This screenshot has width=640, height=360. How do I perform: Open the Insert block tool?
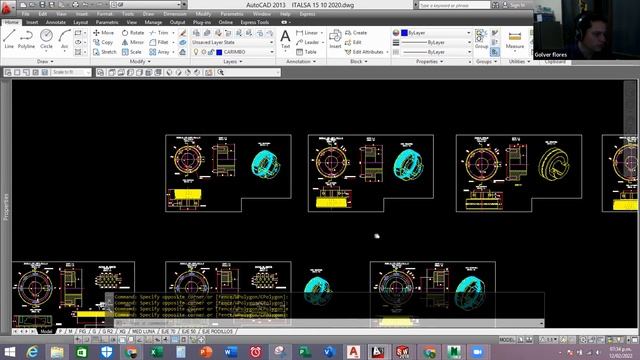pyautogui.click(x=335, y=39)
